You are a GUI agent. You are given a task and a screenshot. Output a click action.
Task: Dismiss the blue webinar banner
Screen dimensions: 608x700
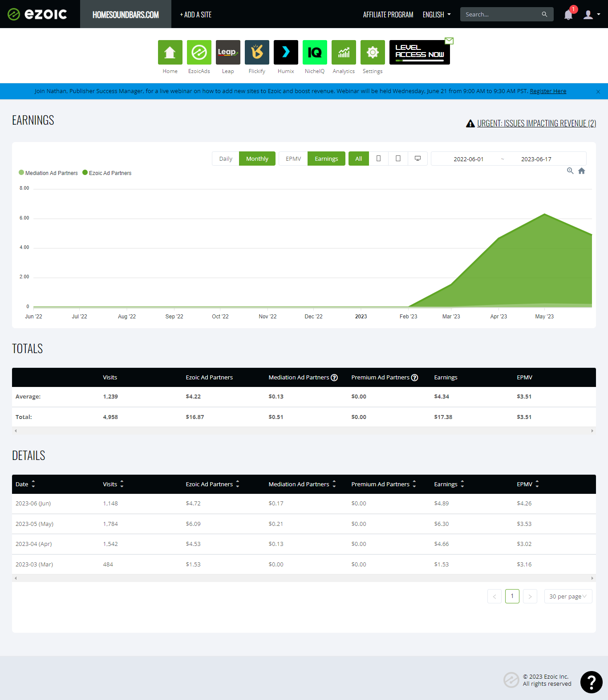(598, 92)
